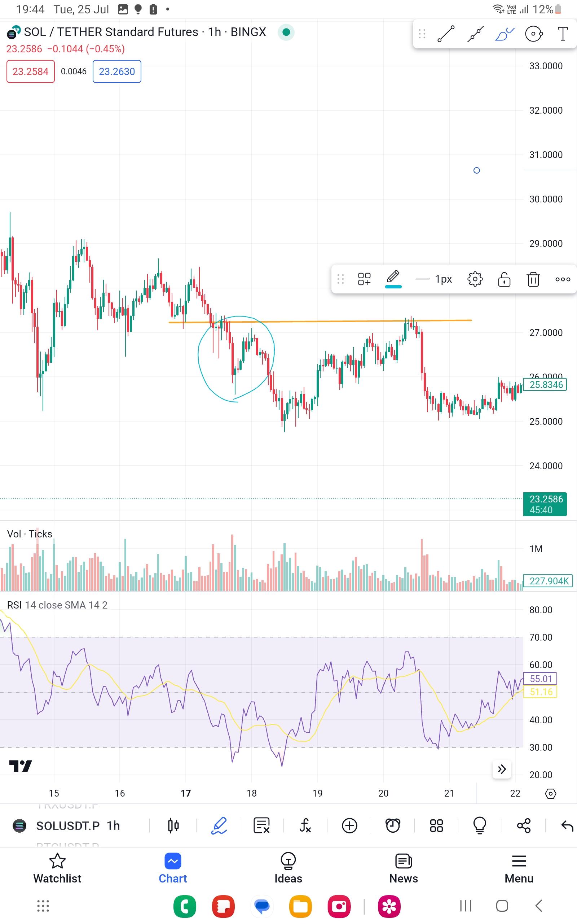Image resolution: width=577 pixels, height=924 pixels.
Task: Toggle the lock on selected drawing
Action: click(x=504, y=279)
